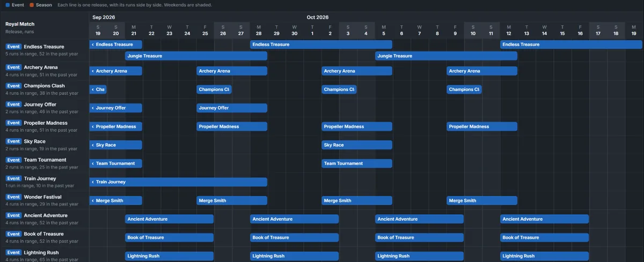
Task: Select the Propeller Madness bar starting Oct 9
Action: [x=482, y=126]
